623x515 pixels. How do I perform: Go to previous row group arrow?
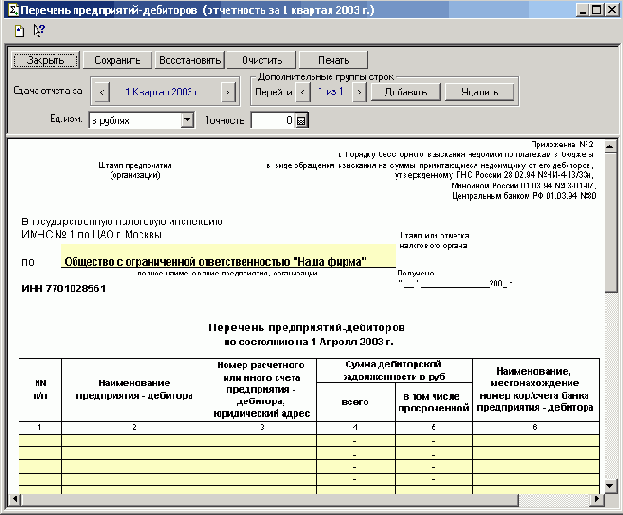[303, 92]
